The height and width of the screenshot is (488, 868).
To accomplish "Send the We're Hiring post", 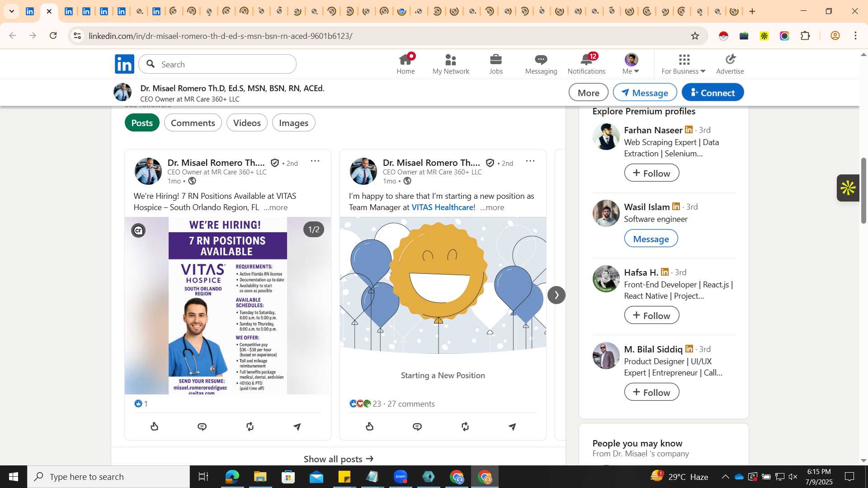I will (x=297, y=427).
